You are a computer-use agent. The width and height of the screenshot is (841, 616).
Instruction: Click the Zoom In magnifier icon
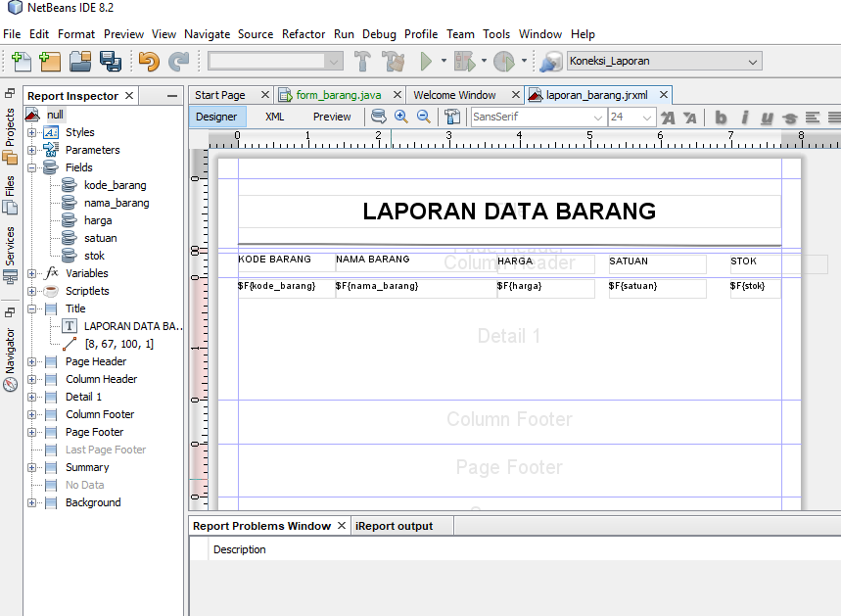point(401,116)
